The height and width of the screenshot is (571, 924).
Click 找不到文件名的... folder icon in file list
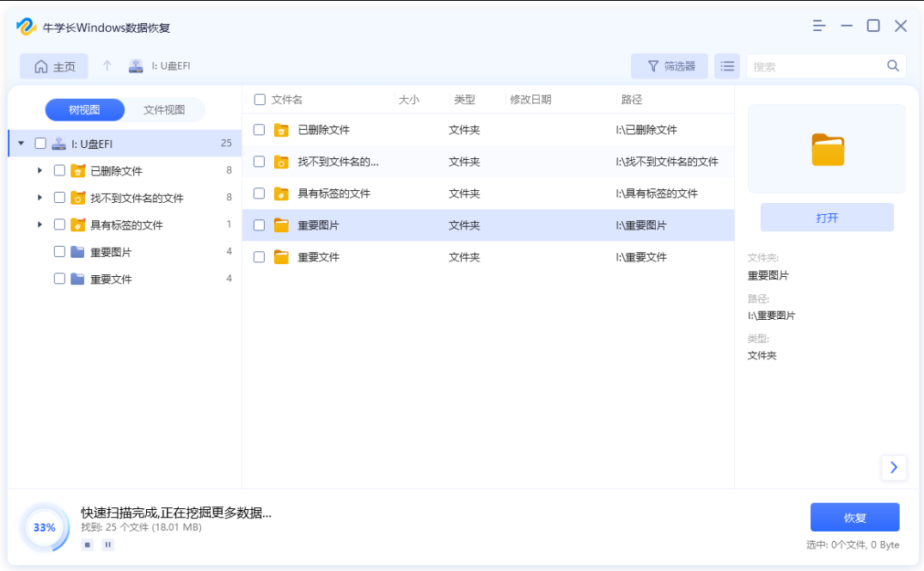pos(282,162)
